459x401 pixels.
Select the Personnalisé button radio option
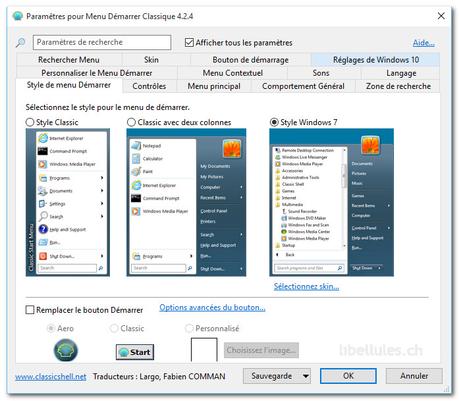coord(189,328)
